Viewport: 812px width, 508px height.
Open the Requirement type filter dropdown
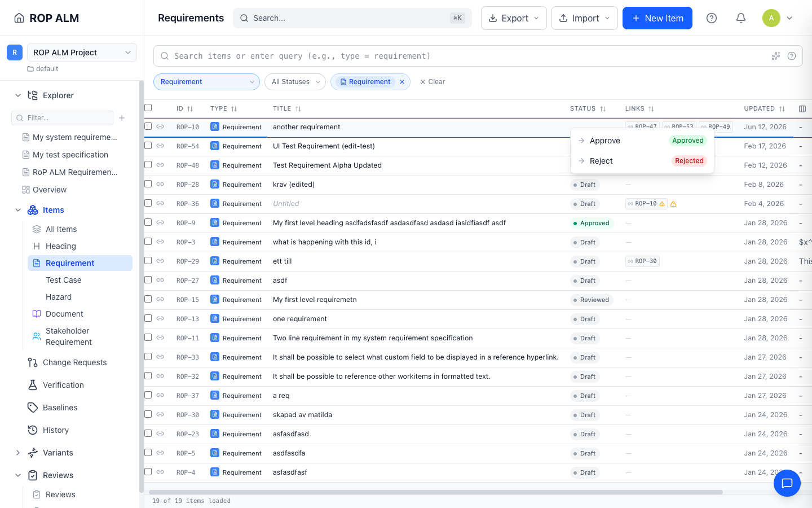(206, 82)
